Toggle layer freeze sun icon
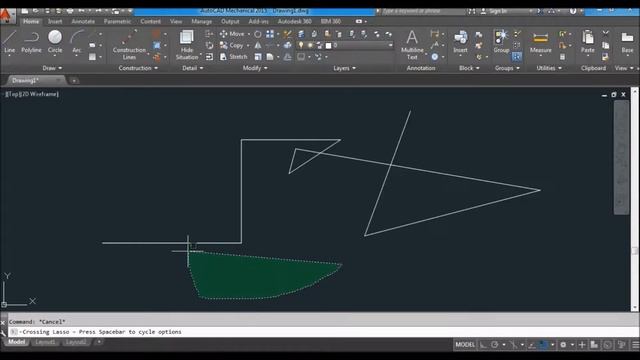Image resolution: width=640 pixels, height=360 pixels. [x=310, y=45]
